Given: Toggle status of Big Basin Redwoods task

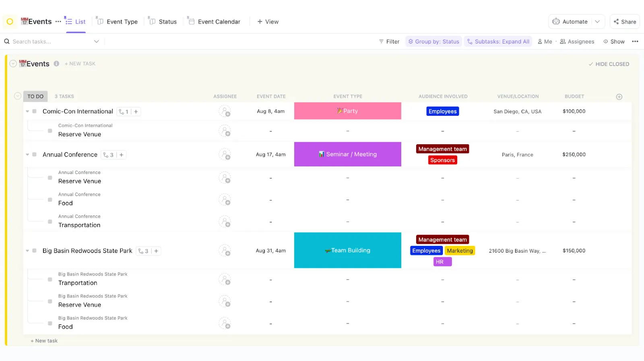Looking at the screenshot, I should 35,251.
